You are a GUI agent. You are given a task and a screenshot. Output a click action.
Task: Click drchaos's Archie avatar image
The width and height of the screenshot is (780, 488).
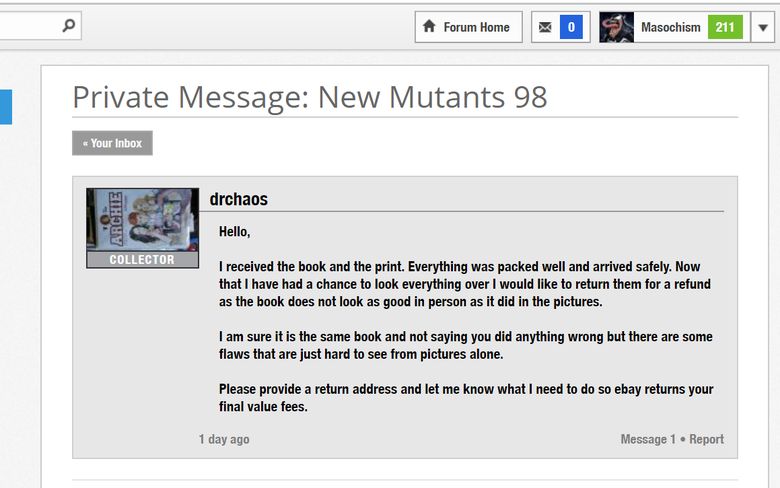(143, 220)
